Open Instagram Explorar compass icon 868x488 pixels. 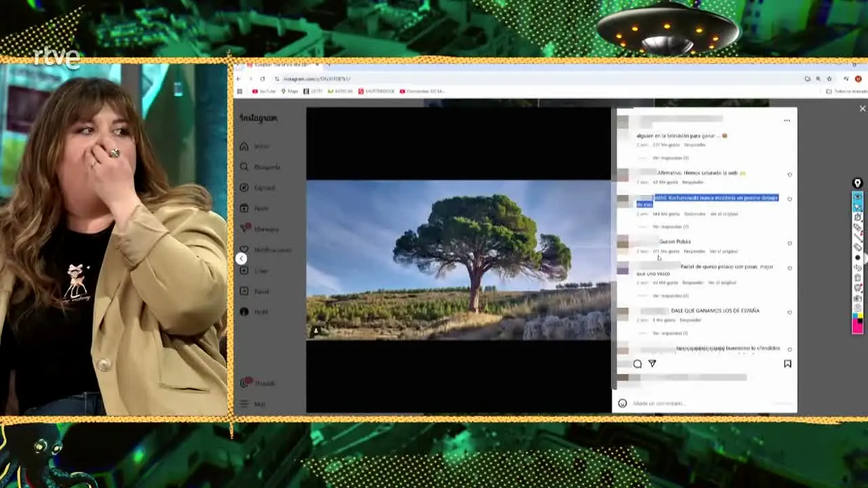coord(244,188)
